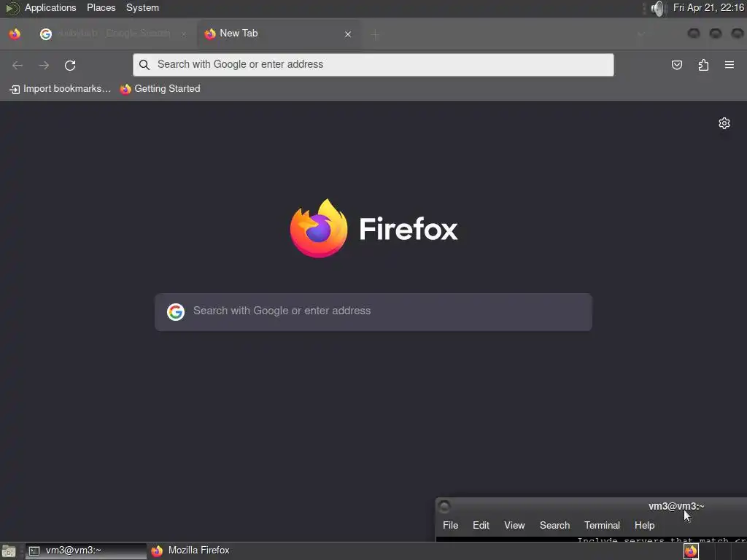
Task: Open the terminal window's Help menu
Action: point(645,525)
